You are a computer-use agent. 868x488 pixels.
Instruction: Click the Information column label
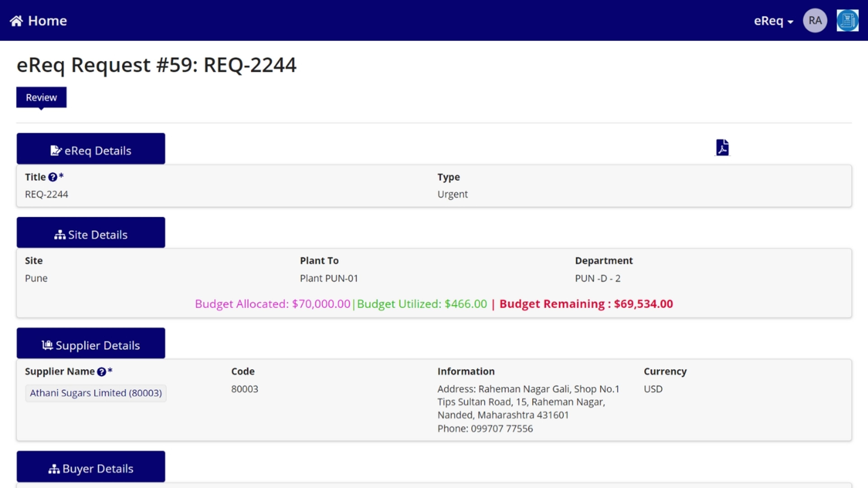point(466,371)
